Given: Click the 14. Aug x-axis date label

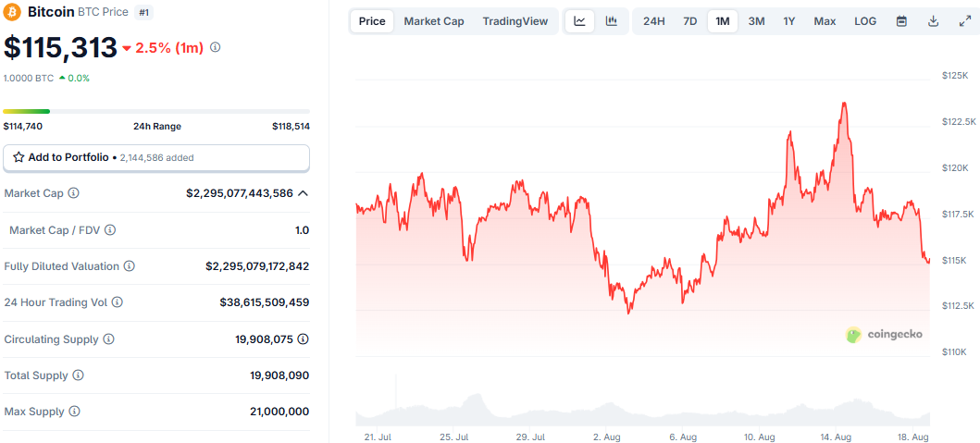Looking at the screenshot, I should [x=835, y=436].
